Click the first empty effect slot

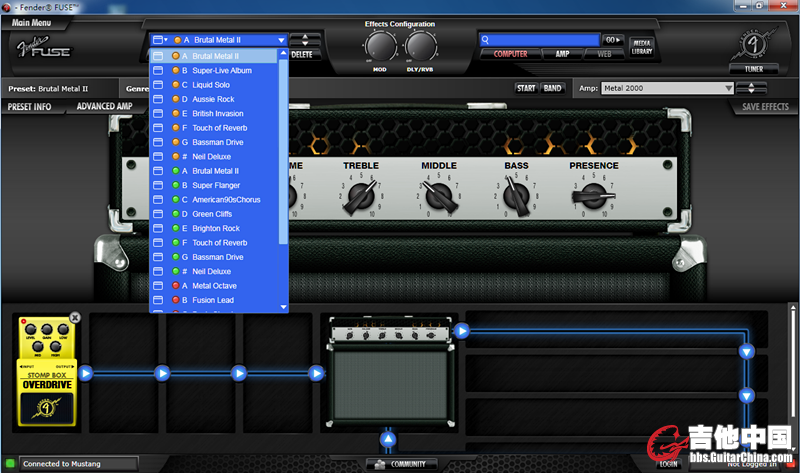[123, 372]
